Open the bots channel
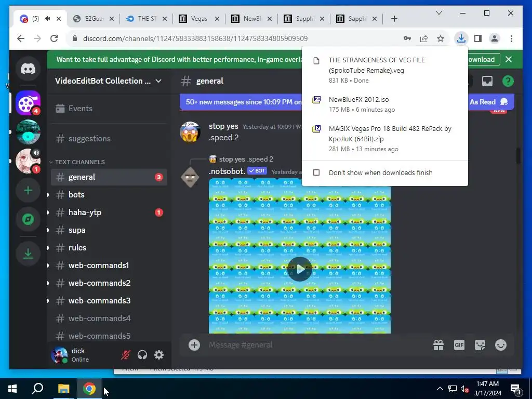 point(109,195)
